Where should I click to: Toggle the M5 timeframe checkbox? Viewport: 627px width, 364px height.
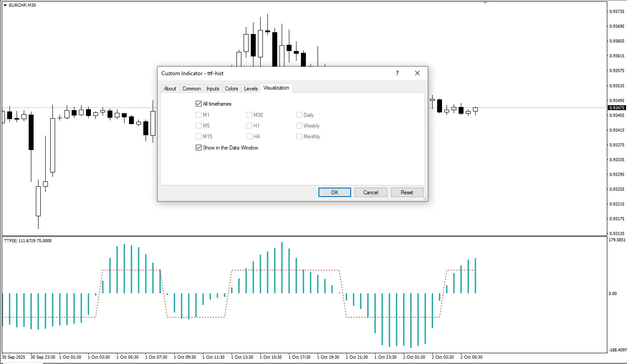coord(199,126)
